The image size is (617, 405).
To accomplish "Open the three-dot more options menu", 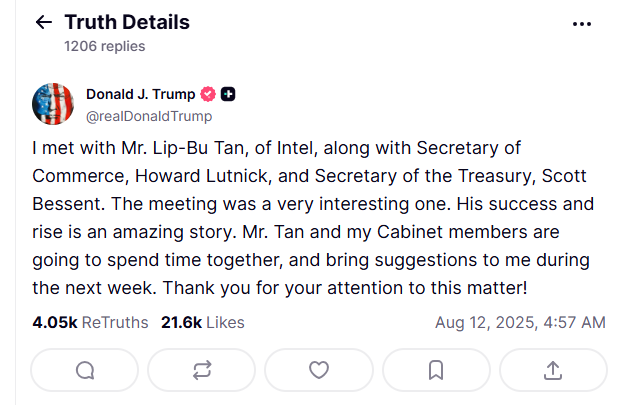I will coord(582,24).
